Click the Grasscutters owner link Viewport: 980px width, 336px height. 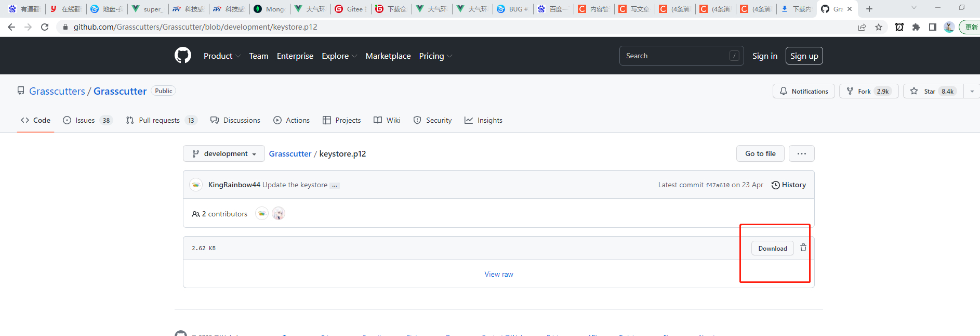[x=57, y=91]
